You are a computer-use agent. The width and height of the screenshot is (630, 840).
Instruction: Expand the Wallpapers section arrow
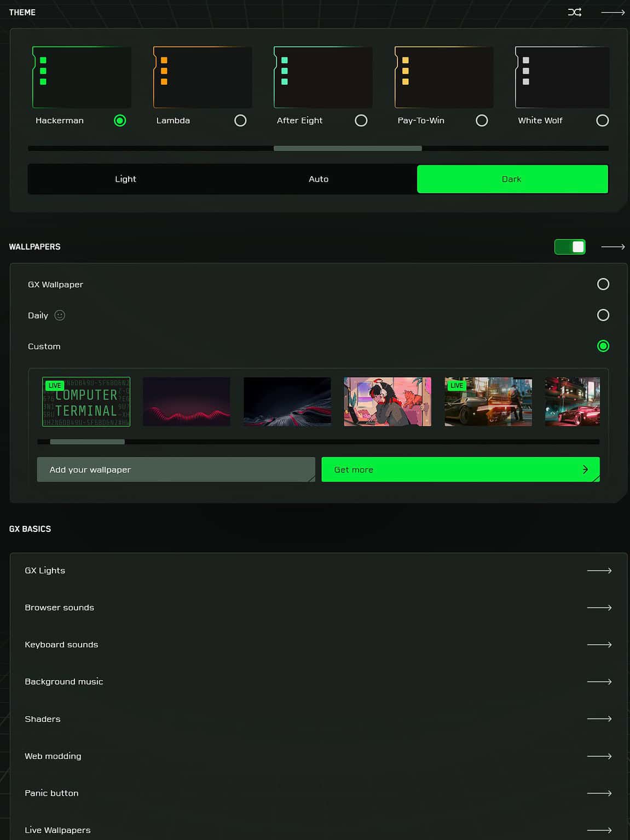(613, 246)
